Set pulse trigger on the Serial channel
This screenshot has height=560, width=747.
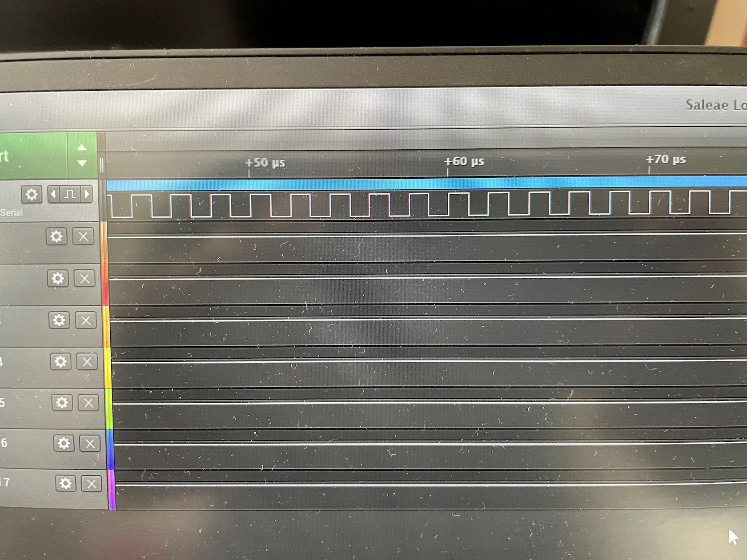(70, 194)
